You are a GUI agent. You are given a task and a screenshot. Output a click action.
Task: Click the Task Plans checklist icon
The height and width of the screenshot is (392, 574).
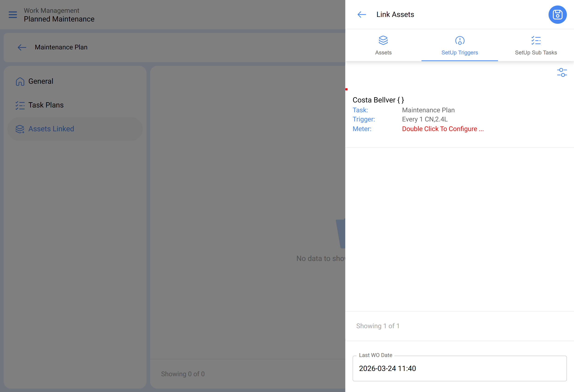point(20,105)
